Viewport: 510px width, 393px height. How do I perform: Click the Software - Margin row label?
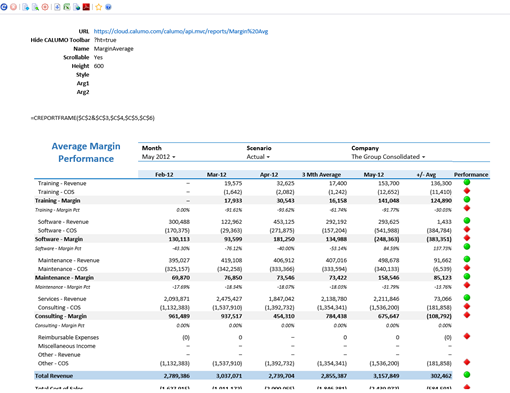coord(59,239)
